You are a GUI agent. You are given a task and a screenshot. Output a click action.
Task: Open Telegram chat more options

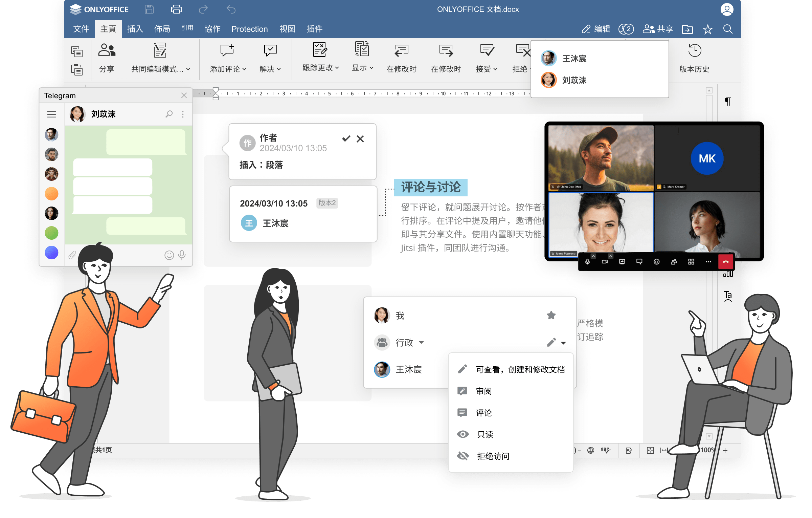(183, 114)
